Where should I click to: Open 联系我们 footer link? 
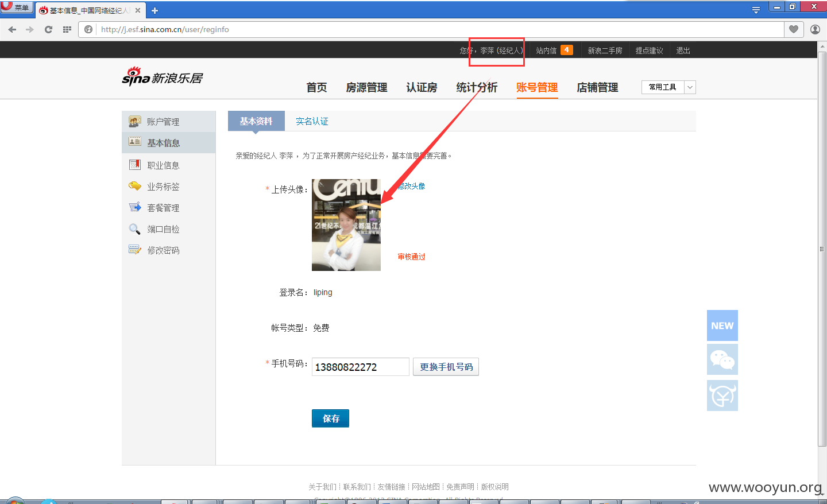(x=357, y=487)
